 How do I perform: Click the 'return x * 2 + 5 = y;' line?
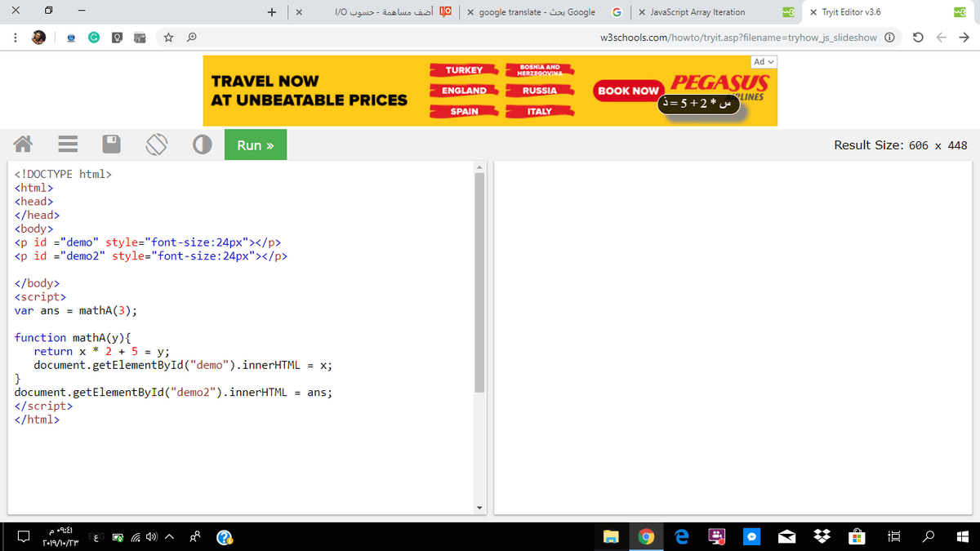[x=101, y=351]
